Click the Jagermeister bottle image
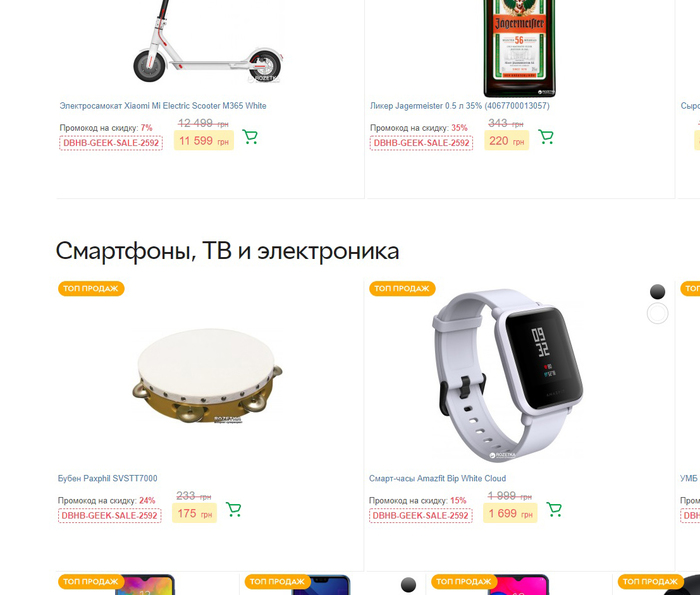 [520, 48]
